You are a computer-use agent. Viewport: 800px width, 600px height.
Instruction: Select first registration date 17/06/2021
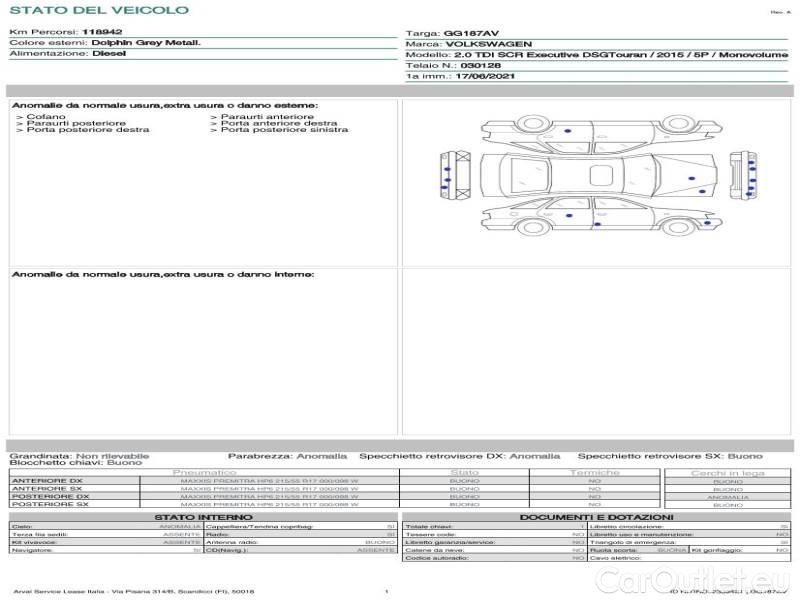point(485,76)
